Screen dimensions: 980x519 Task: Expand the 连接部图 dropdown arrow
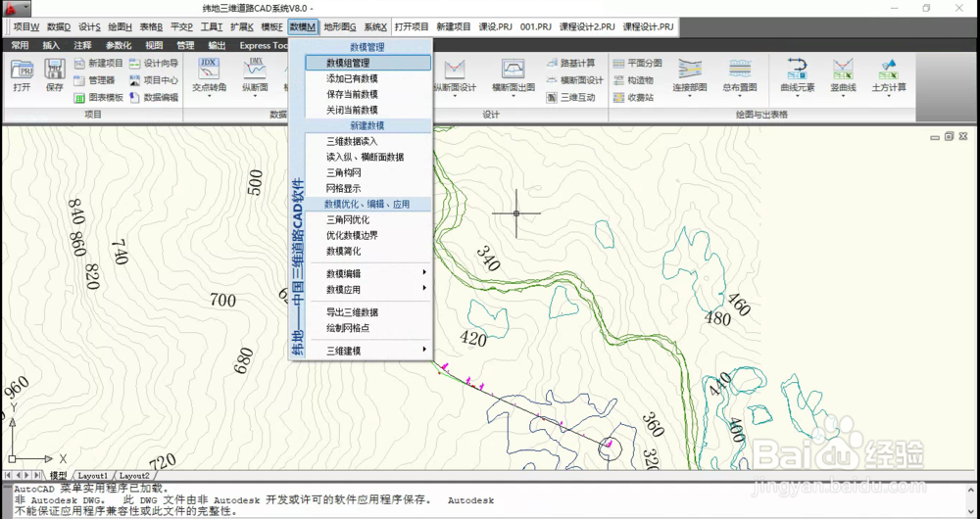point(689,96)
